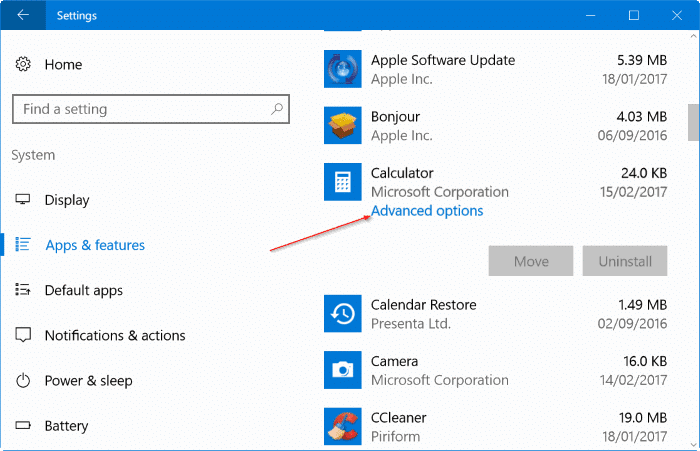Click the date 14/02/2017
The image size is (700, 451).
click(x=633, y=380)
